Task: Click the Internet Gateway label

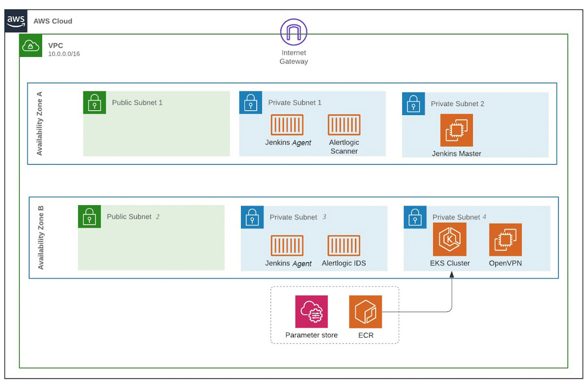Action: [x=294, y=57]
